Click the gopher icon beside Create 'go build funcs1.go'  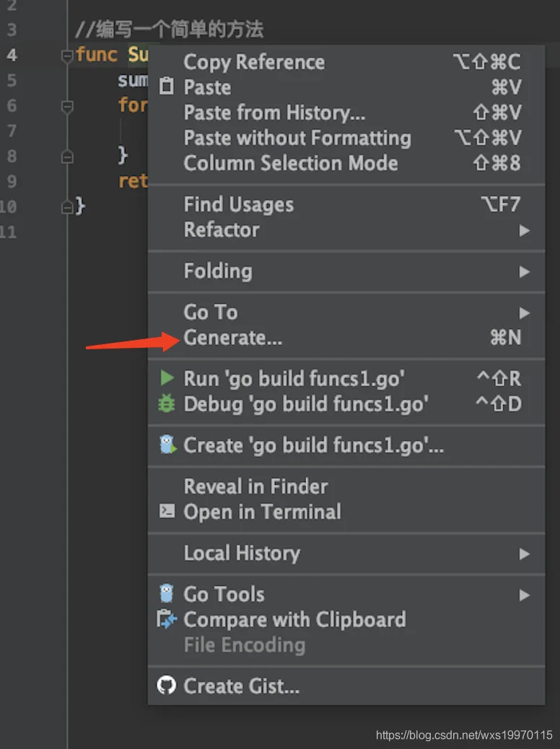pos(167,444)
